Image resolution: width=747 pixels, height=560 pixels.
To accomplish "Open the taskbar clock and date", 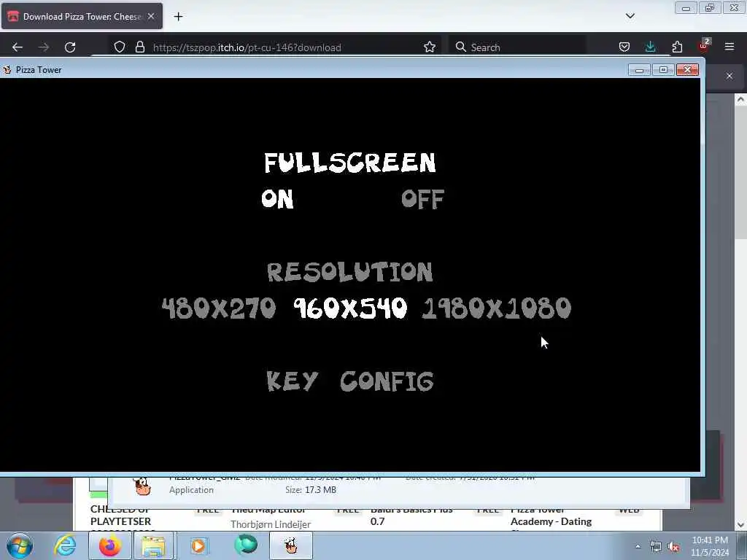I will click(710, 546).
